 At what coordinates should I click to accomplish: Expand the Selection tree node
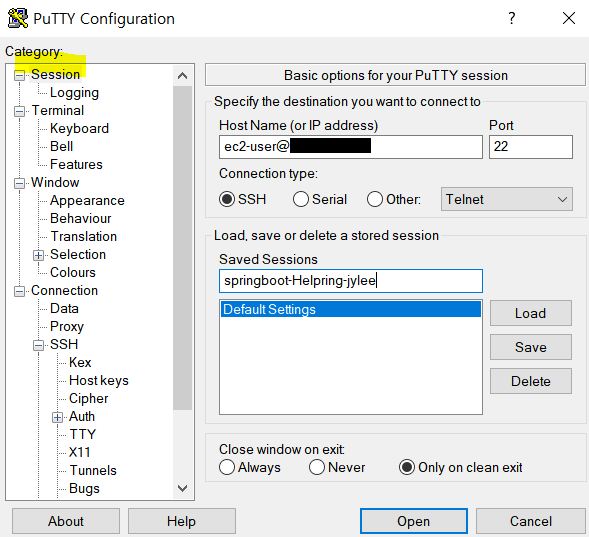point(38,256)
